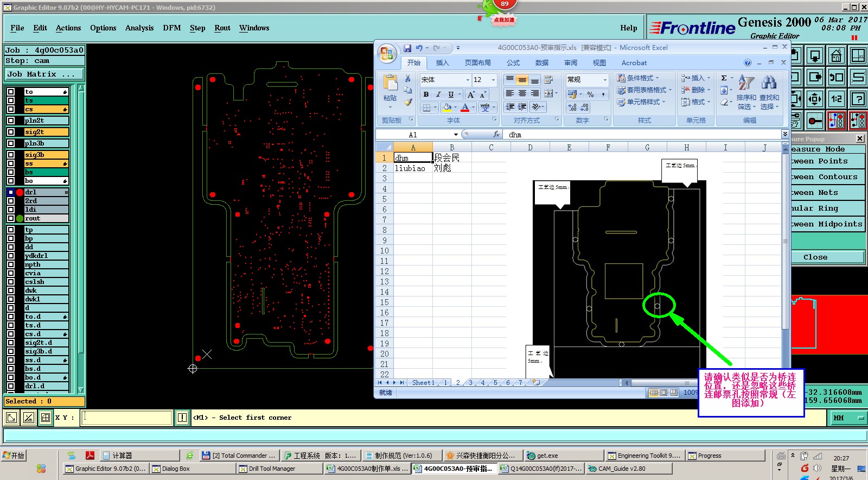Open the font size dropdown in Excel
Image resolution: width=868 pixels, height=480 pixels.
click(x=493, y=80)
